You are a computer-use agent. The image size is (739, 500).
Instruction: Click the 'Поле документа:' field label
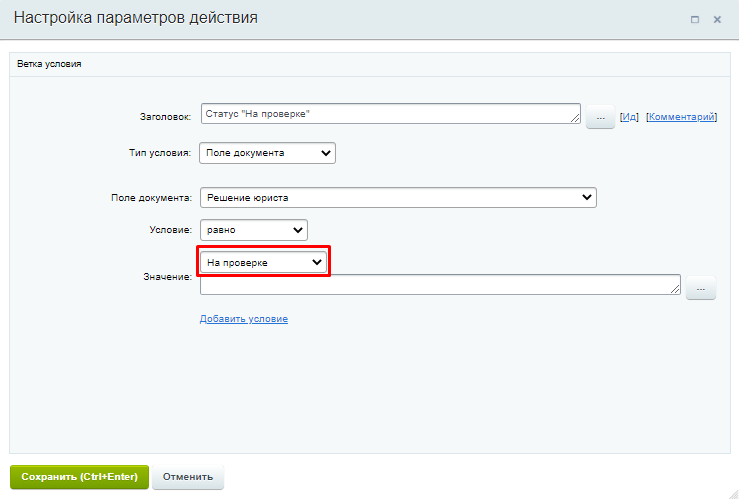click(x=151, y=198)
